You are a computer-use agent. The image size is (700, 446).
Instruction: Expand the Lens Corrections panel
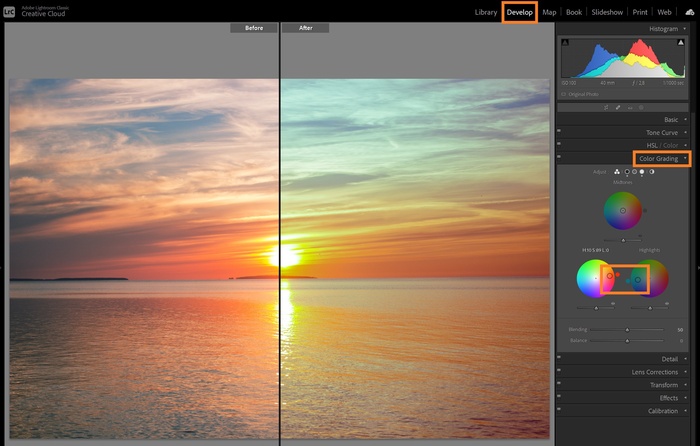click(685, 372)
